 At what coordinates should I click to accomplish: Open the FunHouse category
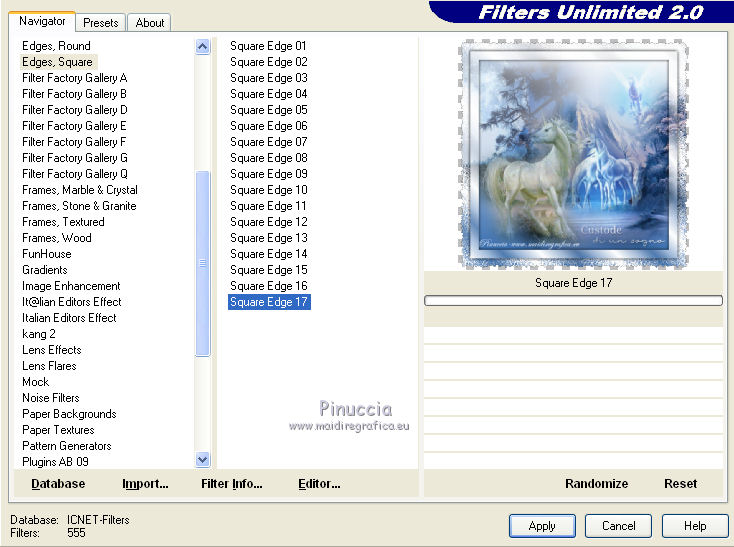click(46, 254)
